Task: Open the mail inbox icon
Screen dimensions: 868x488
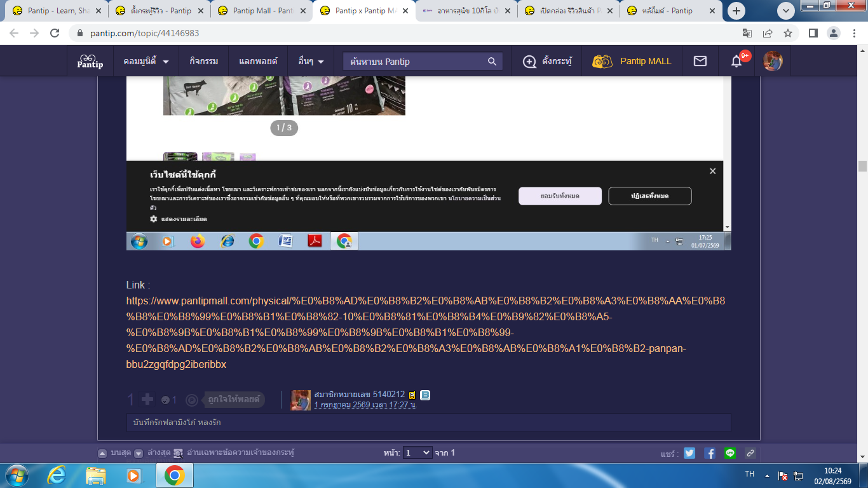Action: [700, 62]
